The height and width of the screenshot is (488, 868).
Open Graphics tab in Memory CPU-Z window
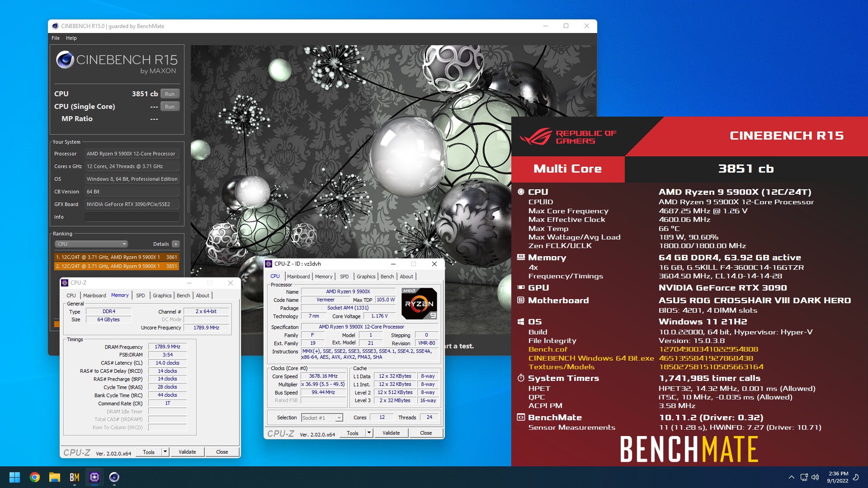point(162,296)
